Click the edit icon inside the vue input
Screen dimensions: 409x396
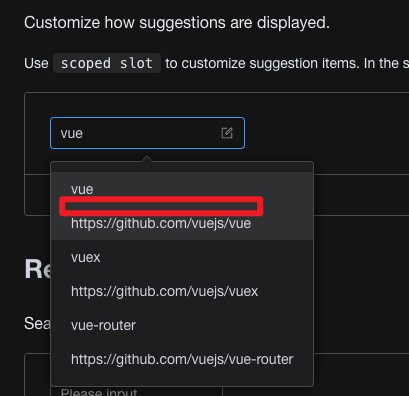pos(227,133)
